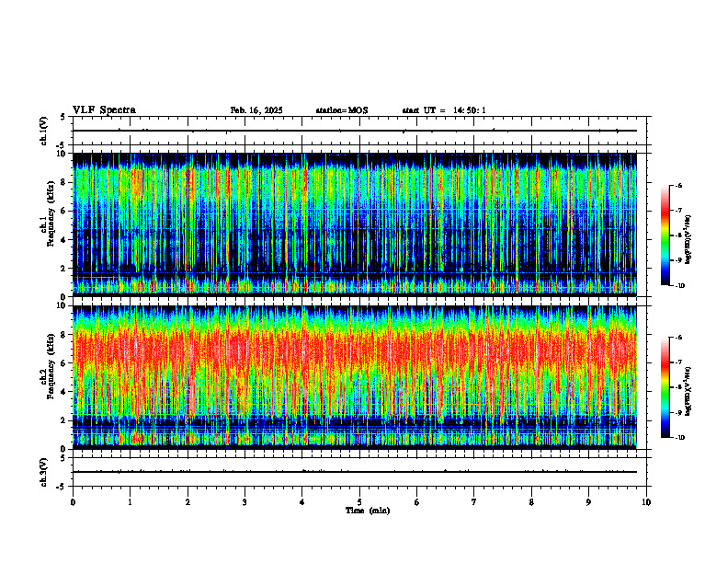Click time axis tick label "4"
The width and height of the screenshot is (728, 563).
point(302,502)
